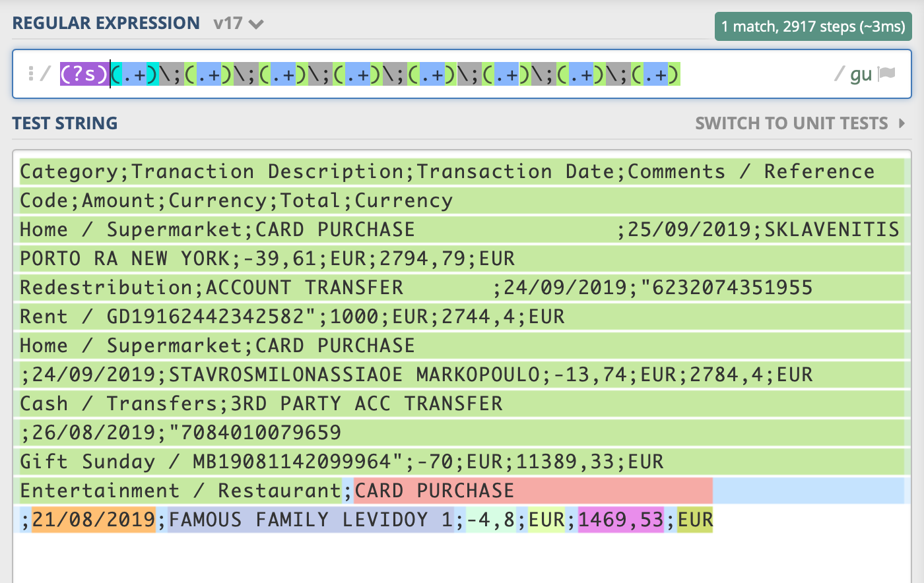
Task: Click inside the regular expression input field
Action: point(461,74)
